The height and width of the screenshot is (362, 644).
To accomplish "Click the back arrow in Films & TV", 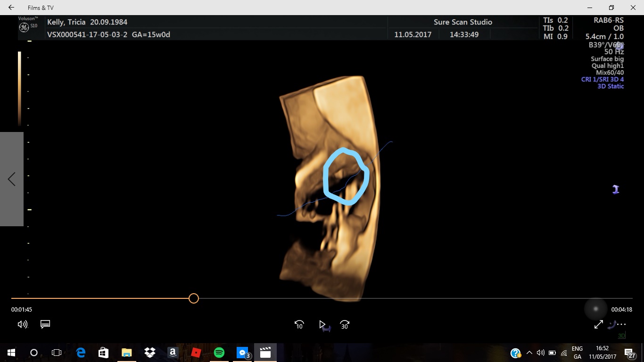I will click(x=11, y=8).
